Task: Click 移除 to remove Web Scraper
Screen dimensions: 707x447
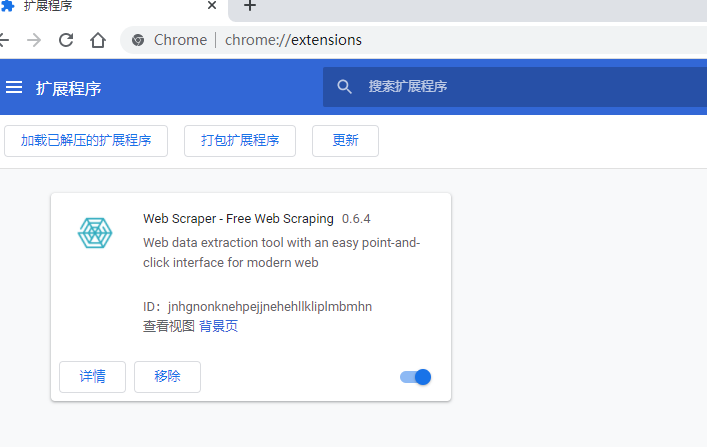Action: pyautogui.click(x=167, y=377)
